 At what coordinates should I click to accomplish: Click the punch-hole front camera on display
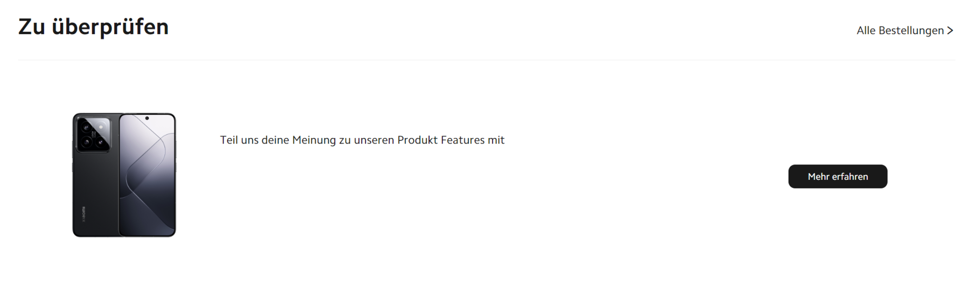click(147, 118)
